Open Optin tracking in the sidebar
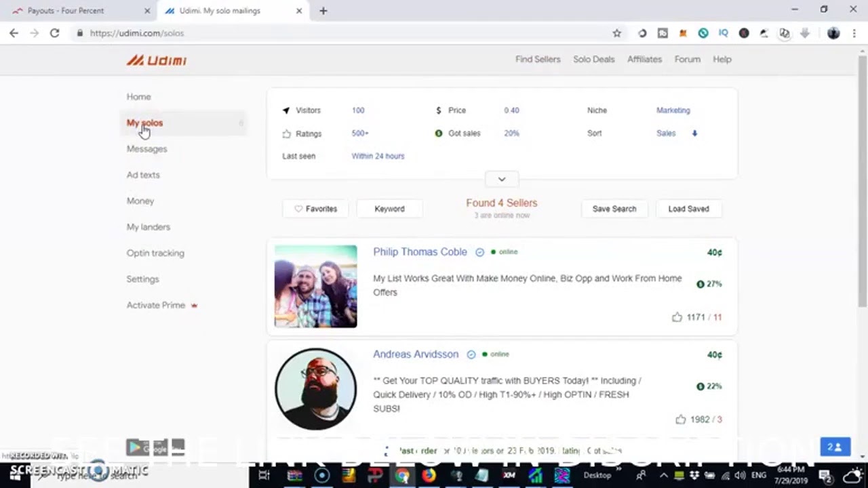Image resolution: width=868 pixels, height=488 pixels. click(x=155, y=253)
